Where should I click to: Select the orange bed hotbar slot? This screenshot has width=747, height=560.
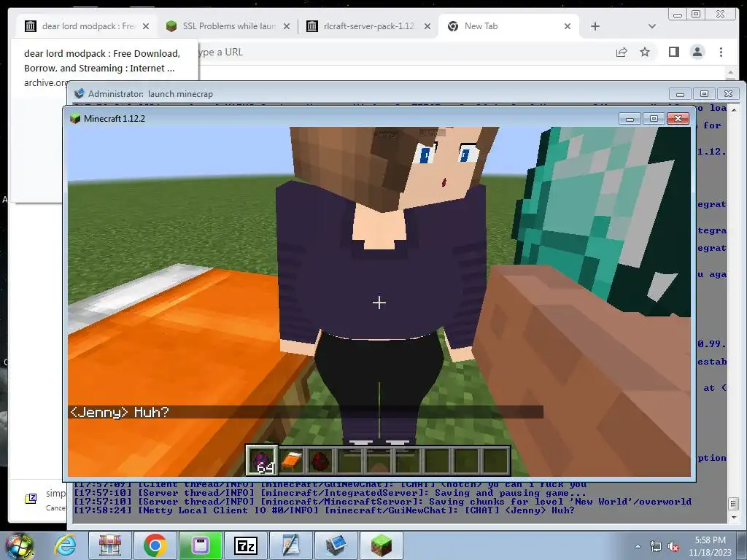pos(290,461)
